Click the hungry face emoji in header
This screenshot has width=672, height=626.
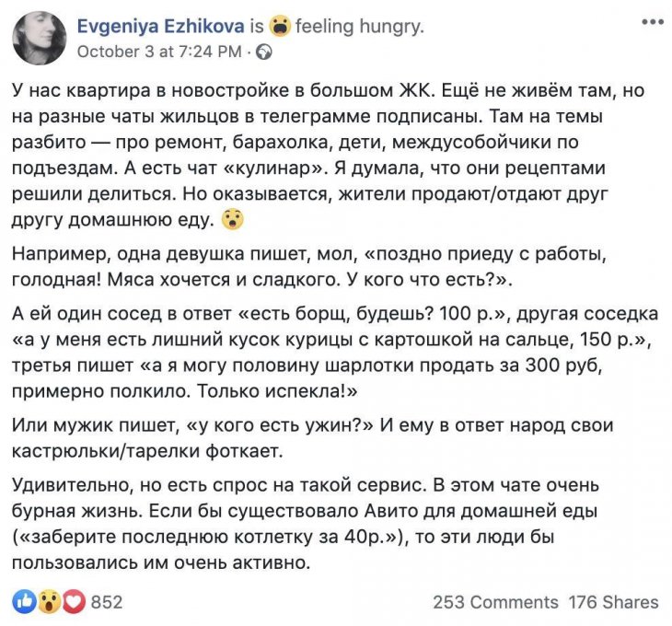click(280, 27)
